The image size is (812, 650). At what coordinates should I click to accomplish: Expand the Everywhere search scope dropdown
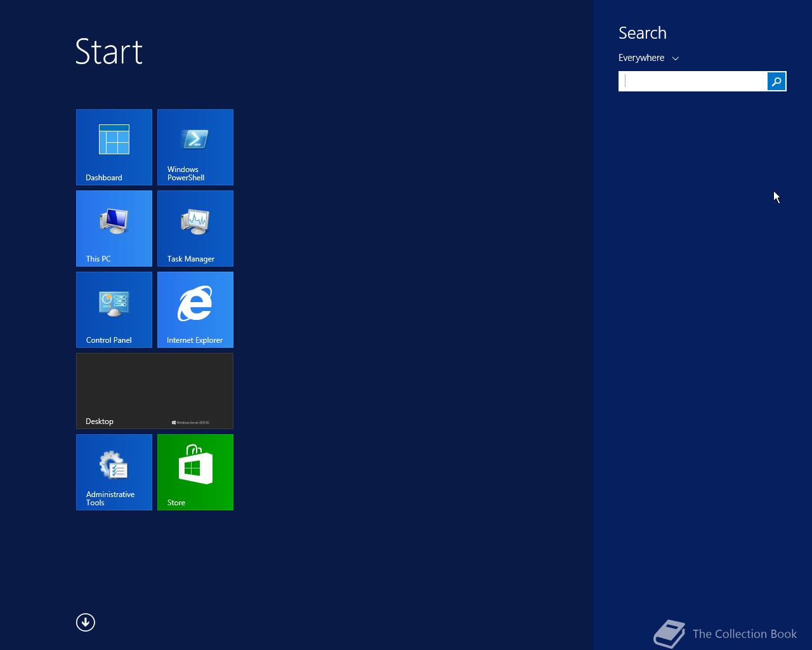point(648,58)
